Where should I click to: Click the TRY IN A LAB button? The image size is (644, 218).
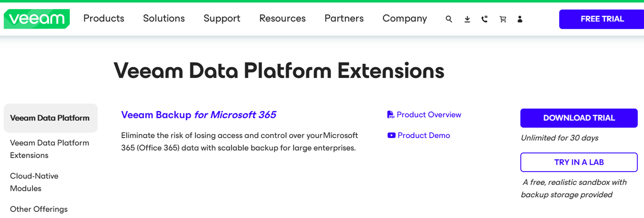tap(579, 162)
